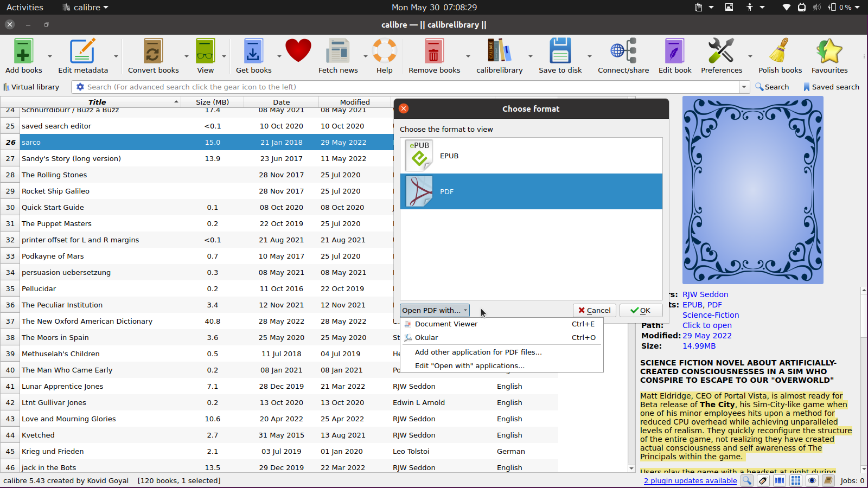Open the Edit metadata tool
Viewport: 868px width, 488px height.
coord(82,51)
